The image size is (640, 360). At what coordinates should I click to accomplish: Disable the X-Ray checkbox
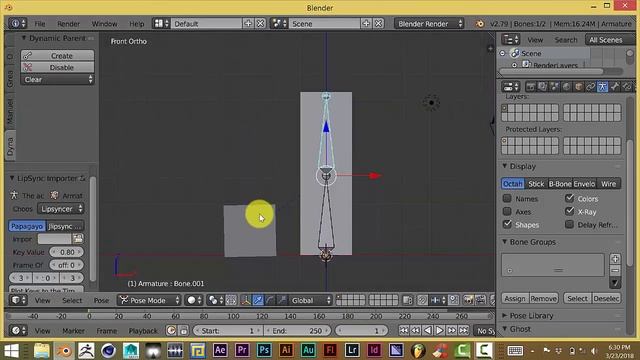[569, 211]
